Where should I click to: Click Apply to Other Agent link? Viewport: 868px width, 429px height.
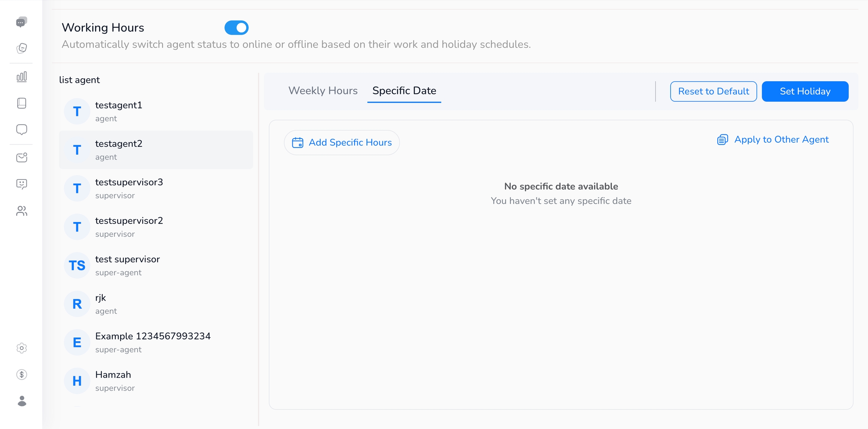point(773,140)
